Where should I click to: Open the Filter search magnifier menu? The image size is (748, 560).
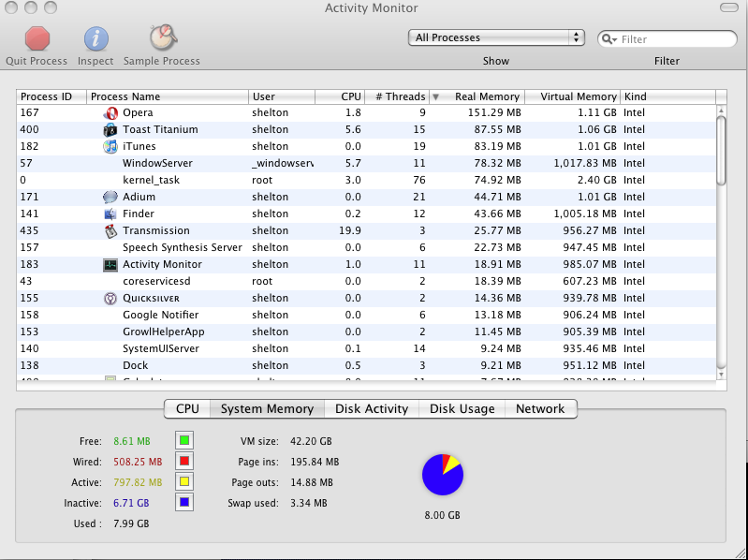click(609, 39)
